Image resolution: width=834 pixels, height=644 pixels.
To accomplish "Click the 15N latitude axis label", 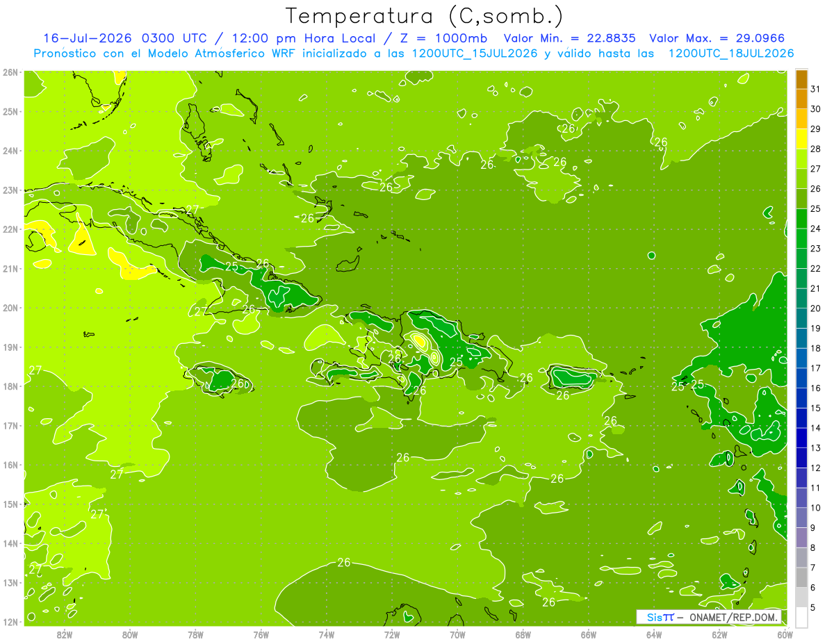I will (10, 504).
